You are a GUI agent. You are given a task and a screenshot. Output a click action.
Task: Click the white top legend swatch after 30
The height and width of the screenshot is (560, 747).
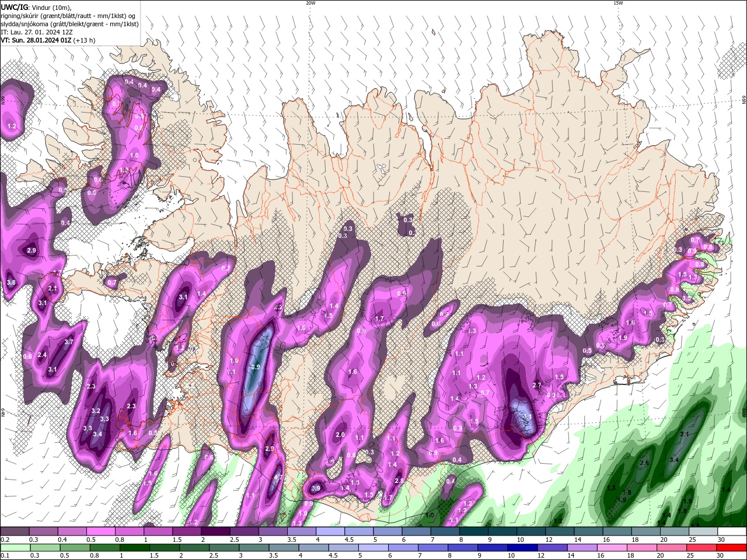pyautogui.click(x=732, y=531)
